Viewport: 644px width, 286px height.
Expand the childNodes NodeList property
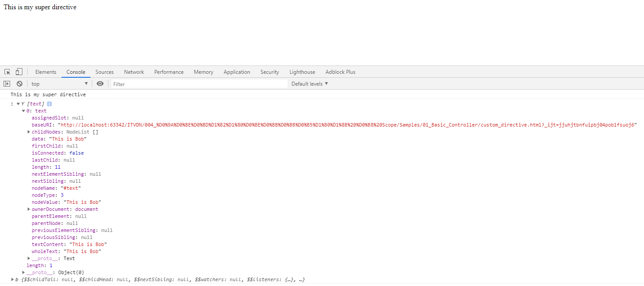tap(29, 132)
